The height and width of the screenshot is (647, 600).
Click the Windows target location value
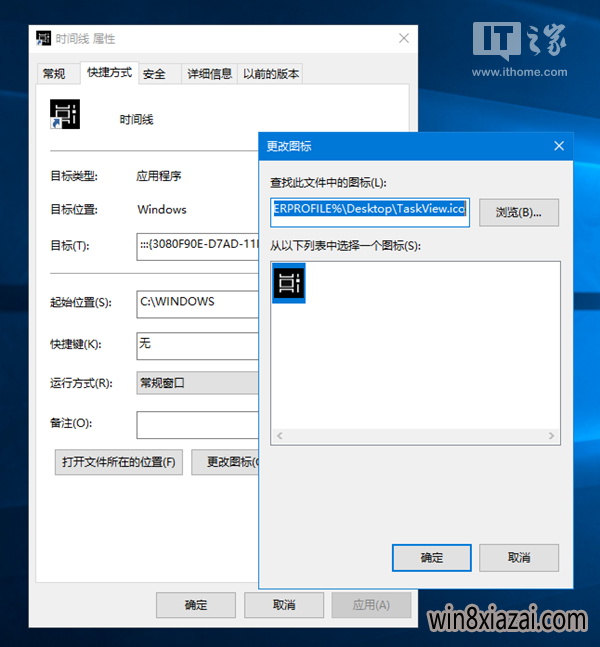[x=162, y=210]
